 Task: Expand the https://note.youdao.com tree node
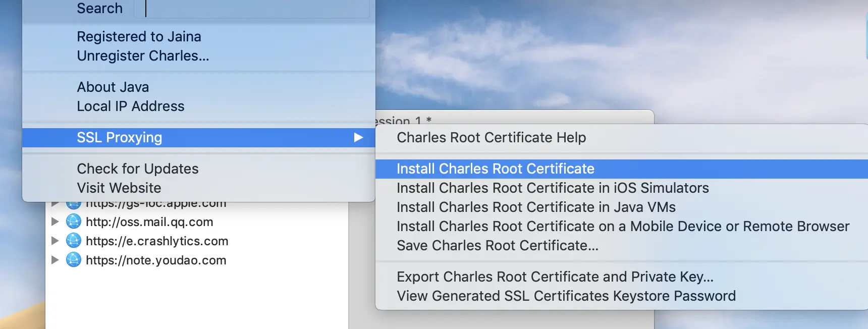pyautogui.click(x=55, y=260)
